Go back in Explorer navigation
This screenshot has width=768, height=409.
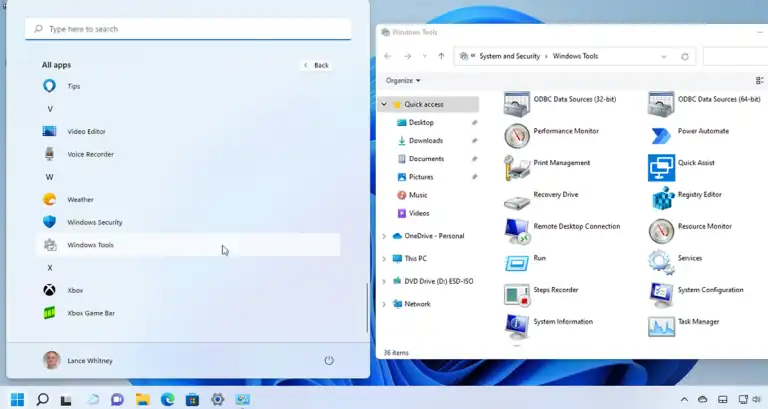[388, 56]
